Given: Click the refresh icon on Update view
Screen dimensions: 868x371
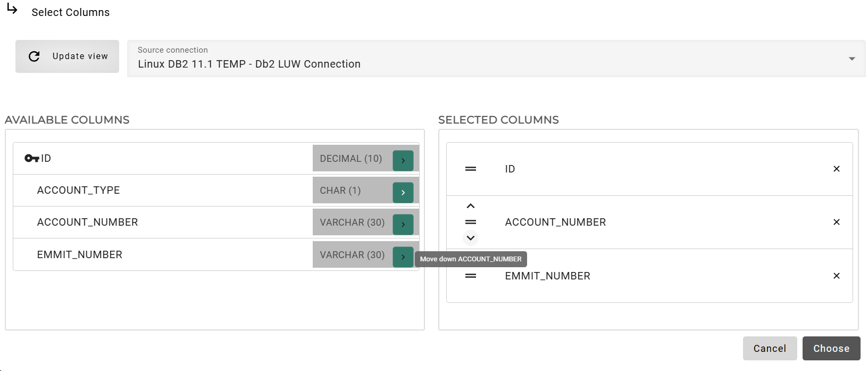Looking at the screenshot, I should (34, 56).
